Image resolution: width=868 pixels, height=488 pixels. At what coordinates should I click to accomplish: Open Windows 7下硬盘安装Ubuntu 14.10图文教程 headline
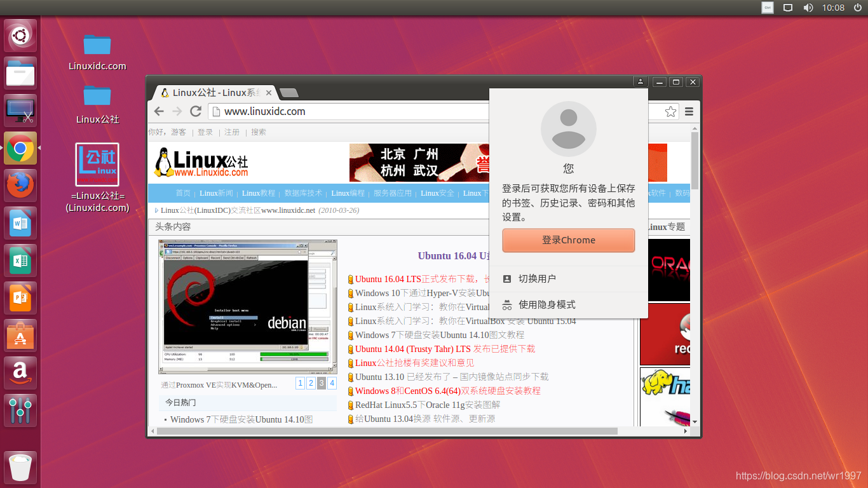(x=440, y=335)
